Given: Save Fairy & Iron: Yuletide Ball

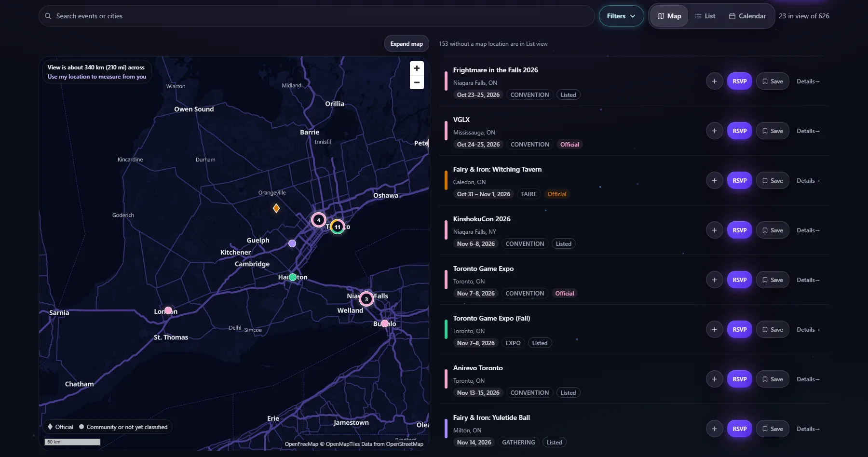Looking at the screenshot, I should [x=773, y=429].
